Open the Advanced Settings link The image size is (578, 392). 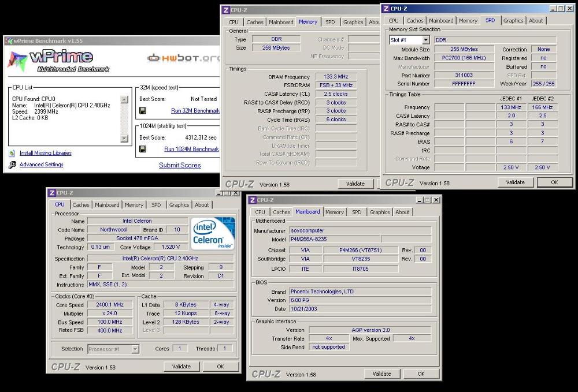tap(41, 165)
